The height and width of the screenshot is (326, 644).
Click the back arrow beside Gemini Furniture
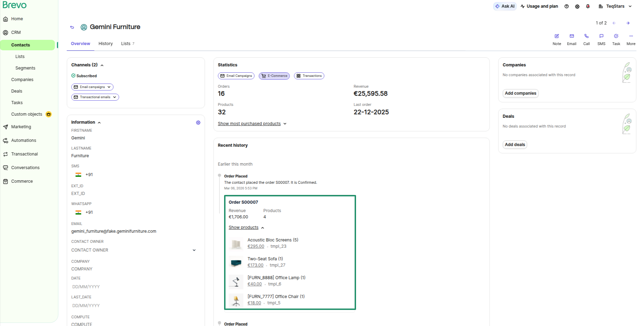coord(72,27)
